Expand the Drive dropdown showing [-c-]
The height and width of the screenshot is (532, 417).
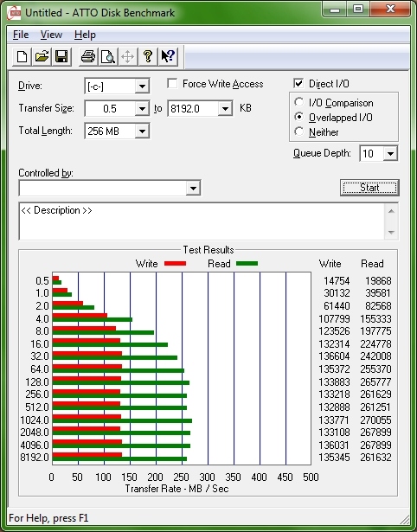pyautogui.click(x=142, y=87)
